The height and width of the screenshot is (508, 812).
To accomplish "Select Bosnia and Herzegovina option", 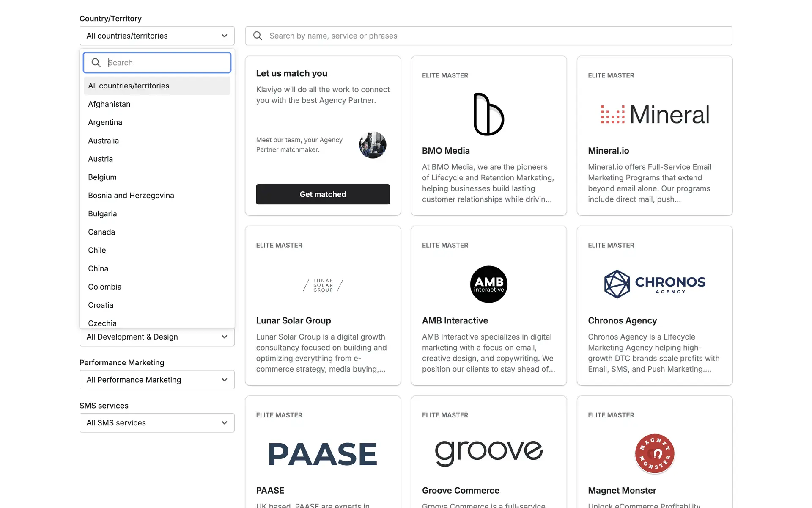I will (131, 196).
